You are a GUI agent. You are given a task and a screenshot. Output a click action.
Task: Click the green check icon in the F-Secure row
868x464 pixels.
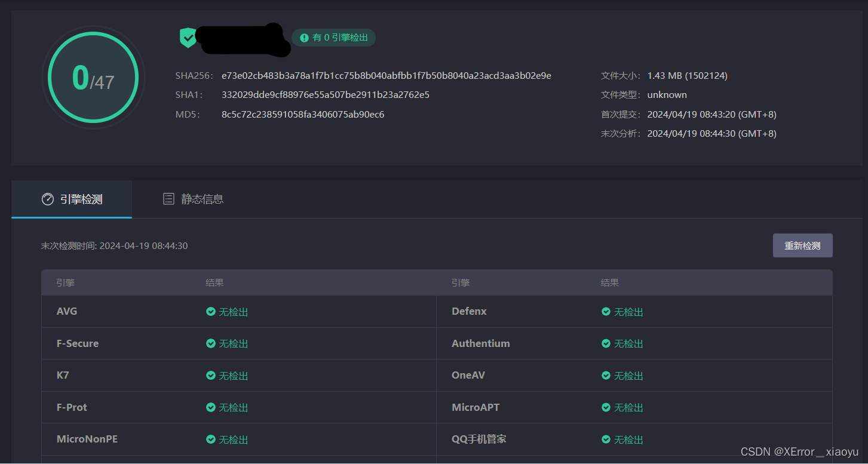tap(210, 343)
